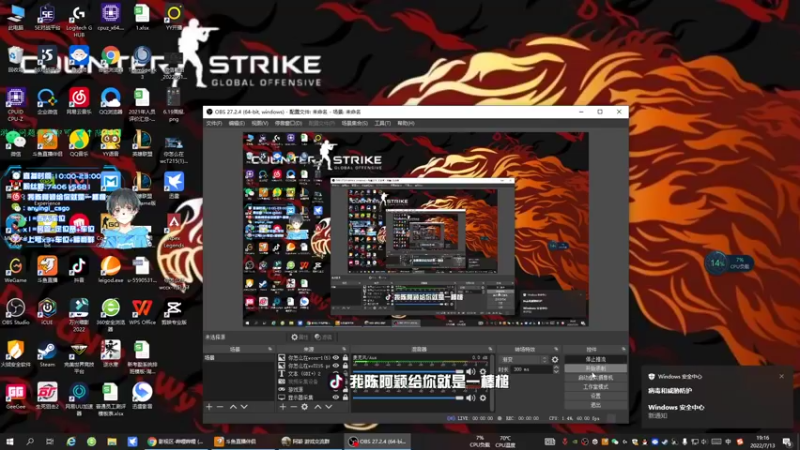Select the display capture source row

tap(313, 397)
